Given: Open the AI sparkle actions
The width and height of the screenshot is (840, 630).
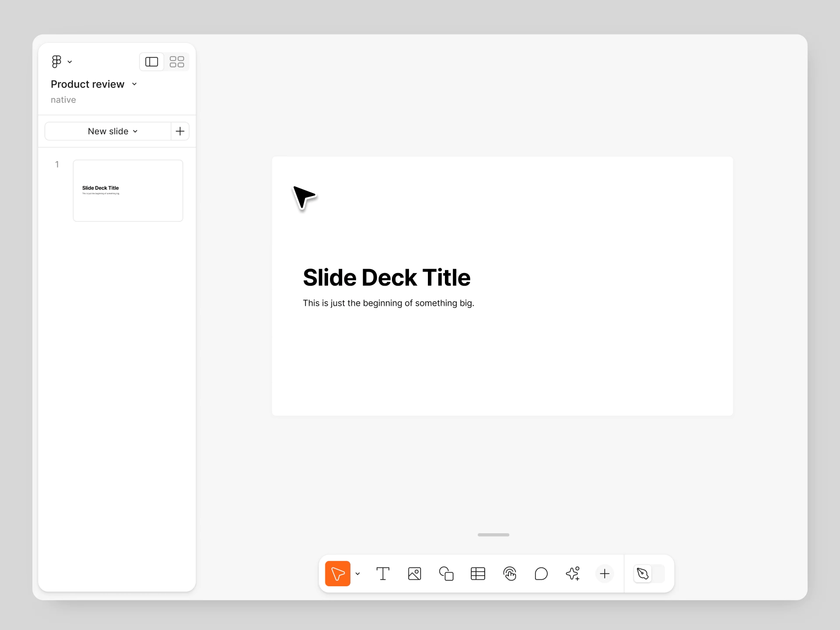Looking at the screenshot, I should click(573, 574).
